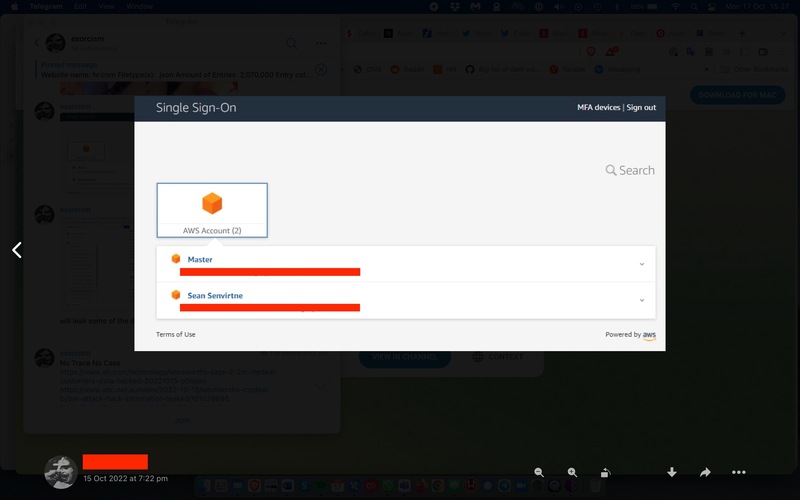Open the Edit menu

pos(80,6)
